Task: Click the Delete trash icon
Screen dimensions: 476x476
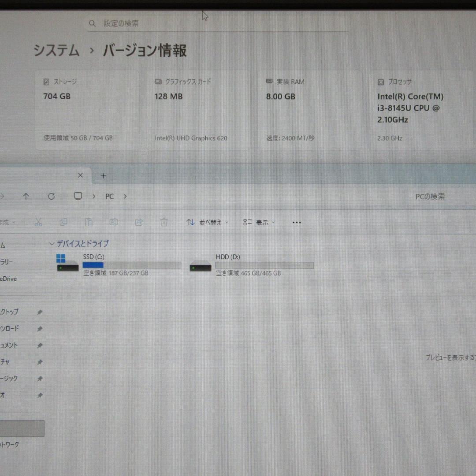Action: [x=164, y=222]
